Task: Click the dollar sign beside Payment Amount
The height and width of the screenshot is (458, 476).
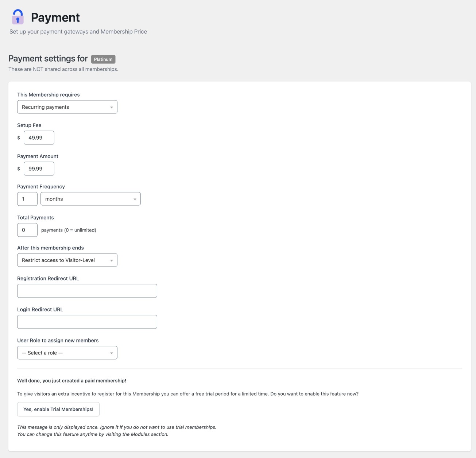Action: point(19,168)
